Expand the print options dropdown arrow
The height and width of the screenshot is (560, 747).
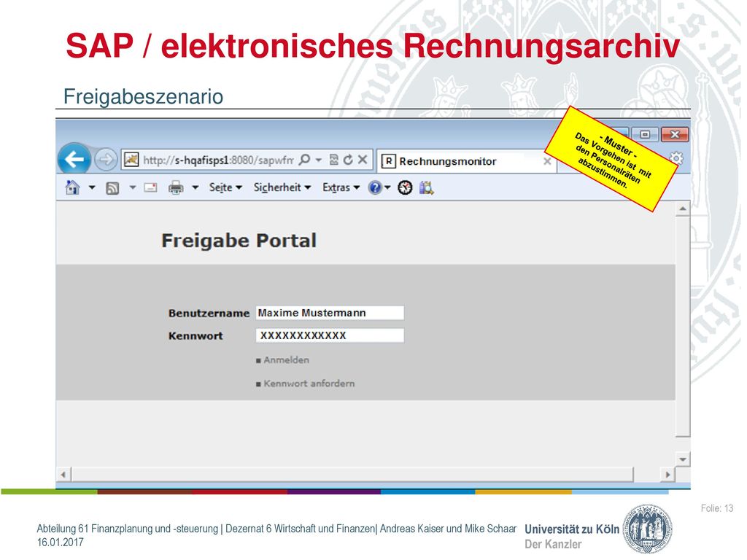coord(196,187)
